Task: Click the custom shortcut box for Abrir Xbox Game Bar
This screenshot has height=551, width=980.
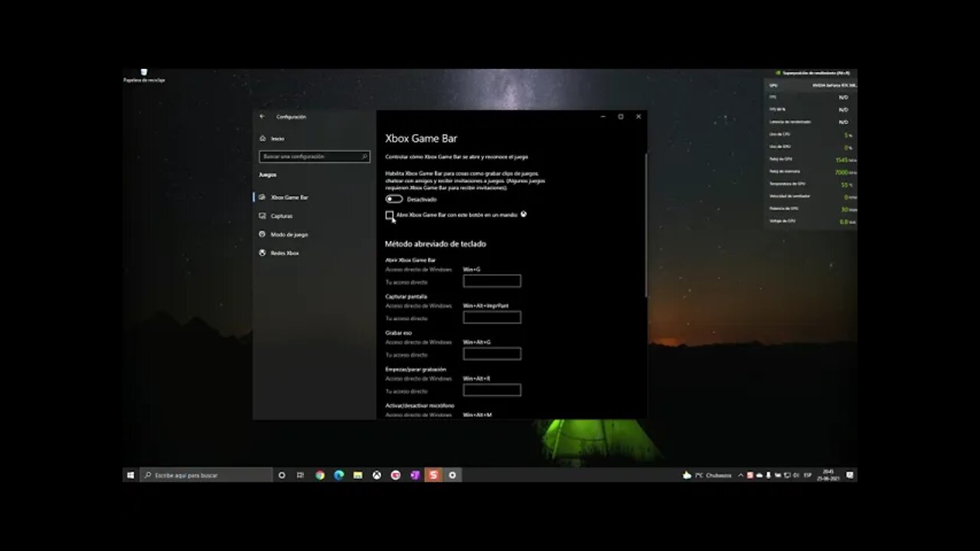Action: coord(492,281)
